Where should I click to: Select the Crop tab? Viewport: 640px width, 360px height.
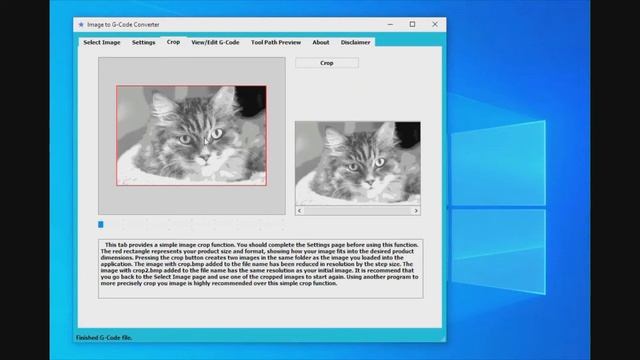coord(173,42)
